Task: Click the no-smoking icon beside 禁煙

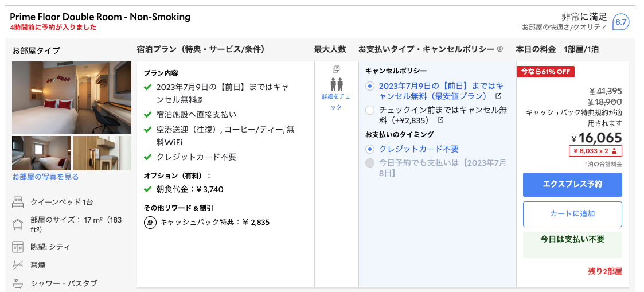Action: [x=18, y=265]
